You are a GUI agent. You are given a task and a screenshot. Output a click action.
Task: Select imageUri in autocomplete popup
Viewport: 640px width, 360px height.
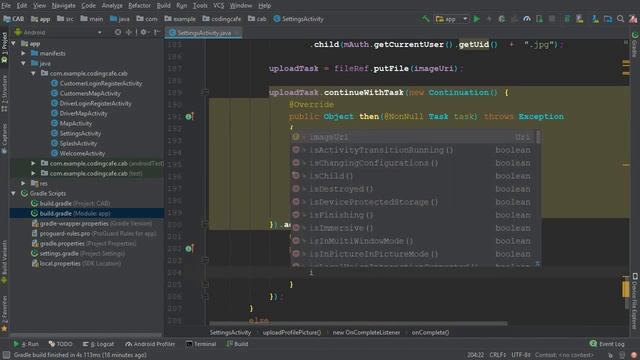click(413, 137)
